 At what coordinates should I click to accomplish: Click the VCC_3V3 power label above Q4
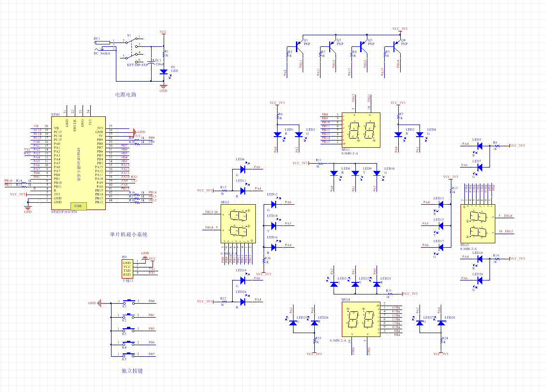400,29
